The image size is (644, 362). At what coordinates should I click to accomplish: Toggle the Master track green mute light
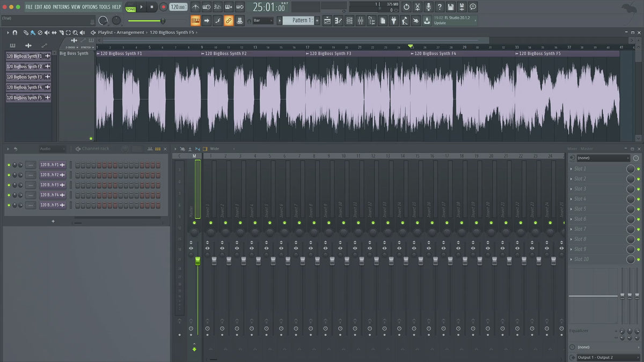(x=195, y=223)
